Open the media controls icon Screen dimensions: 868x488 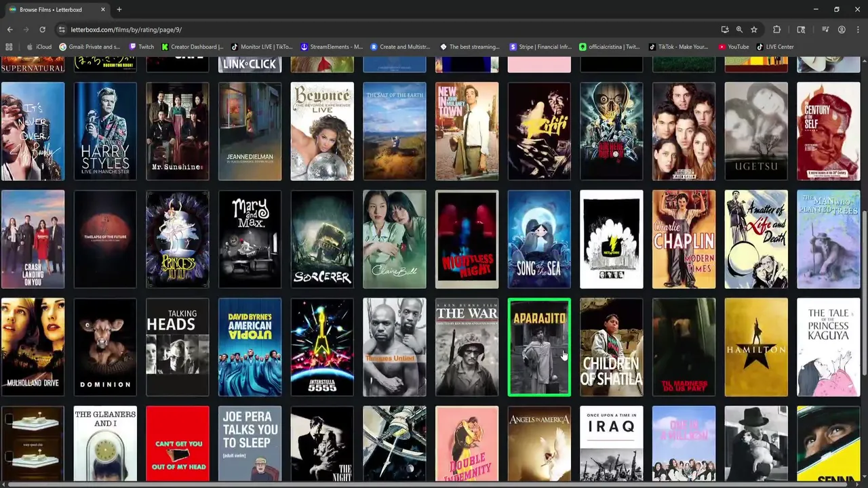pyautogui.click(x=825, y=30)
